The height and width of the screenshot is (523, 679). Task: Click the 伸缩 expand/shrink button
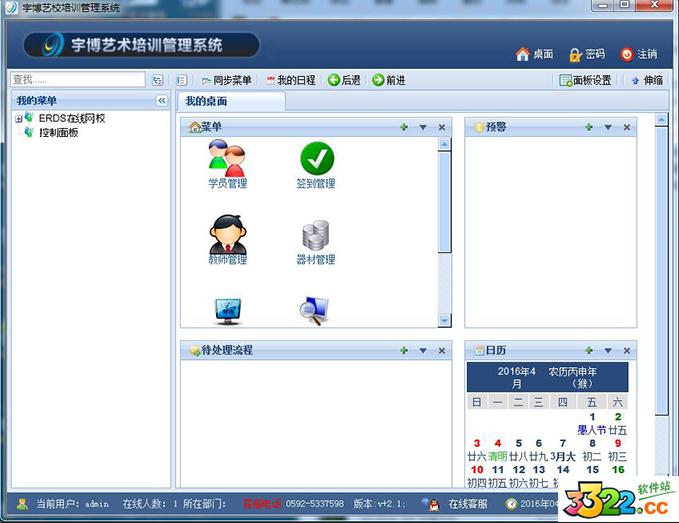pos(647,81)
